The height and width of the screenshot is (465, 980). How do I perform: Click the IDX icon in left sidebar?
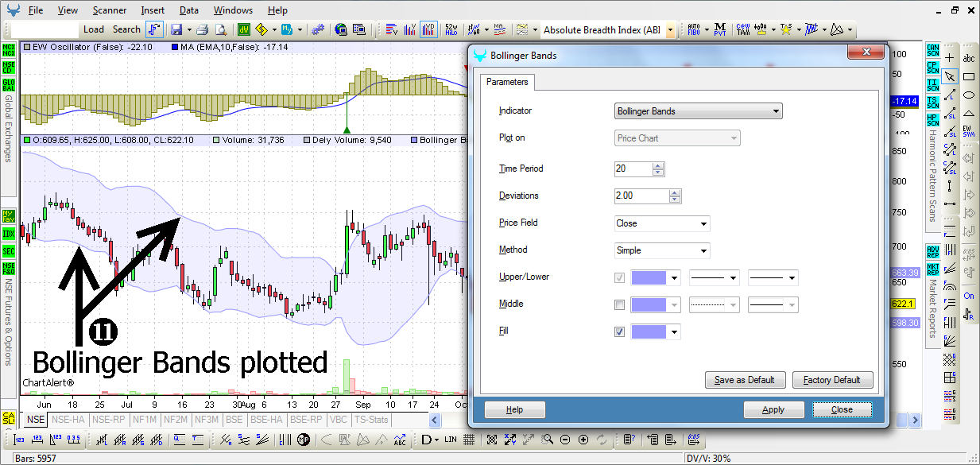tap(9, 234)
